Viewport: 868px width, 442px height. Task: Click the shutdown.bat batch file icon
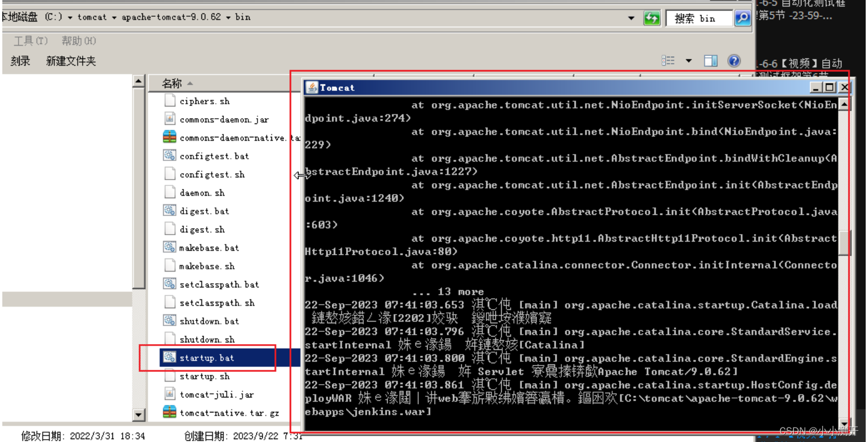(170, 321)
